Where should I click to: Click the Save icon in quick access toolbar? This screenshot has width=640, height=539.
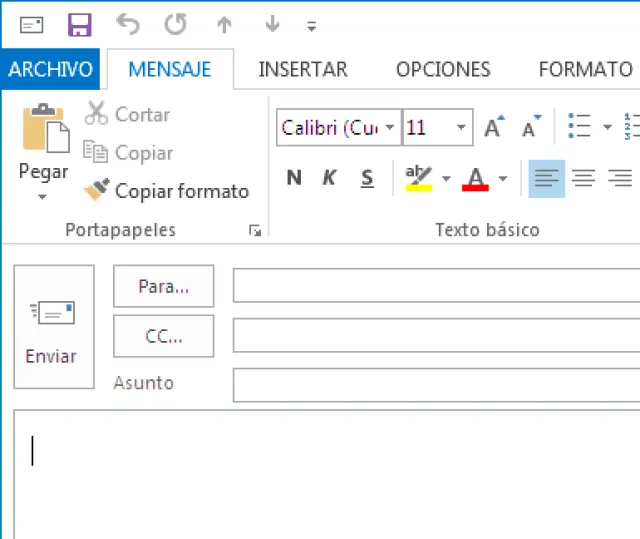tap(79, 24)
